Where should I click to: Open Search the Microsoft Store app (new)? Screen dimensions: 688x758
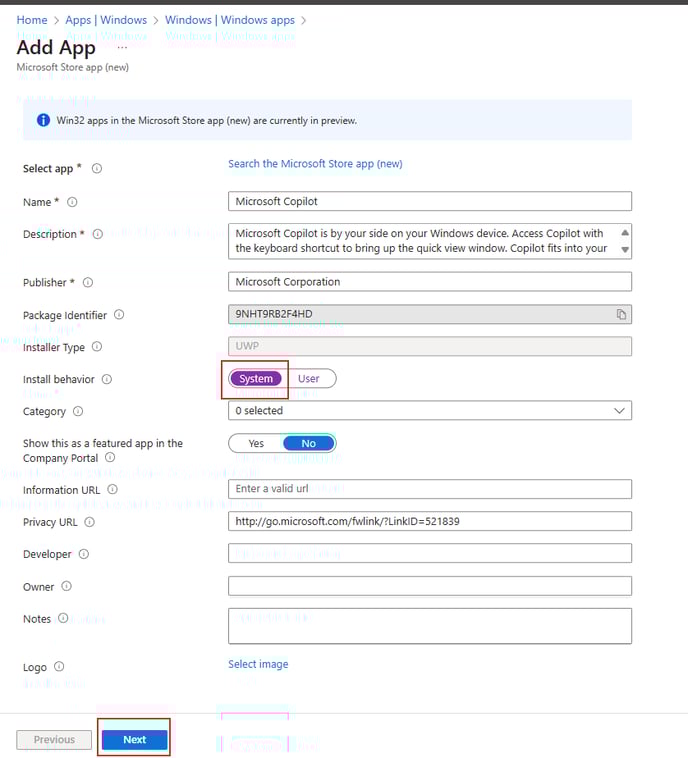click(315, 164)
